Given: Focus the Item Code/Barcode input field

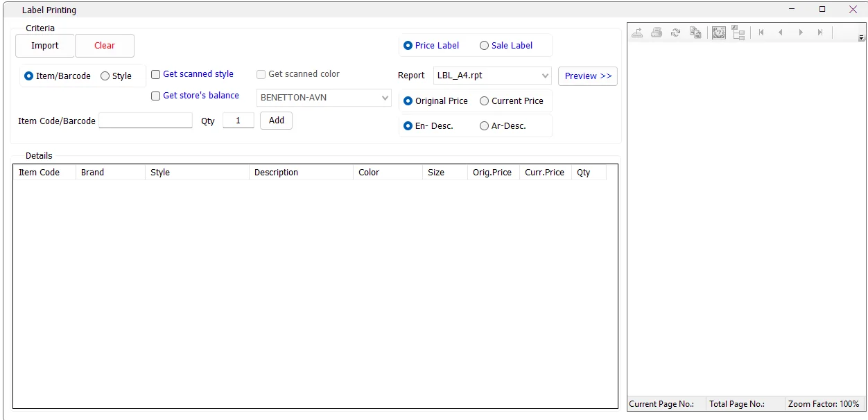Looking at the screenshot, I should coord(146,121).
